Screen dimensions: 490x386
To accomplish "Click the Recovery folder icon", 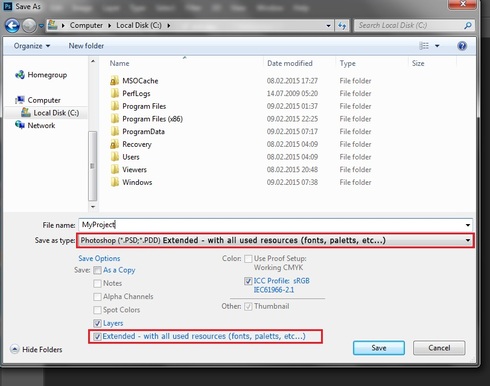I will click(114, 144).
